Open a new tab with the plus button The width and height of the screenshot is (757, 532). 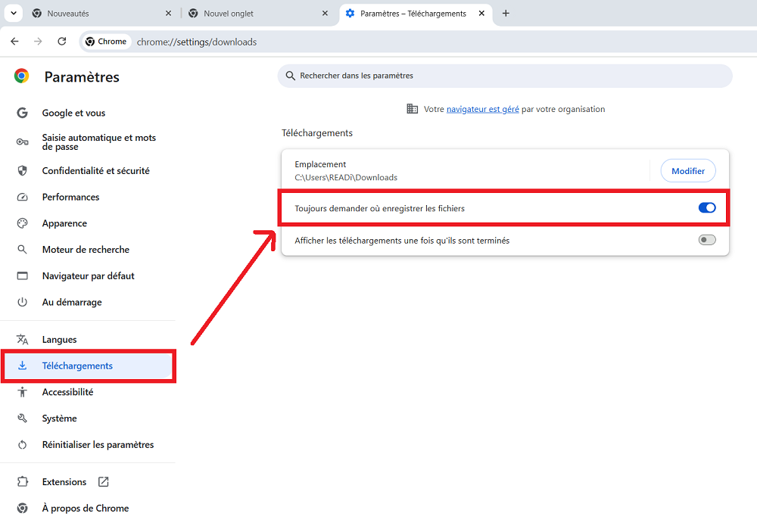(506, 14)
